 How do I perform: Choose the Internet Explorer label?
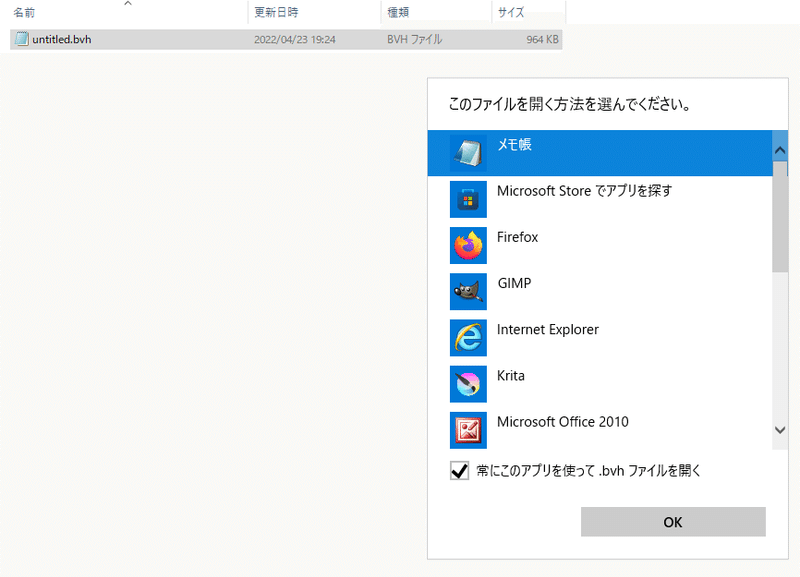pos(548,330)
